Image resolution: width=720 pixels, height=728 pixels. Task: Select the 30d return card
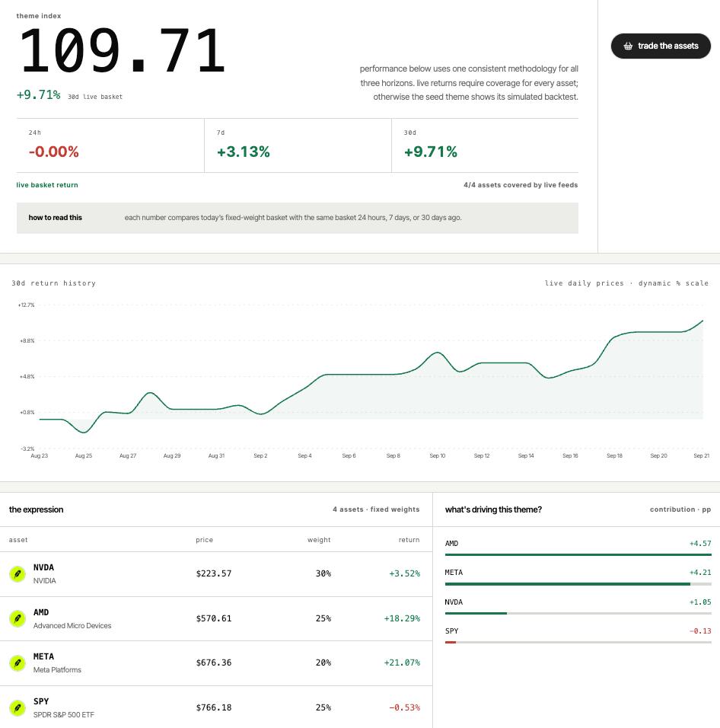click(485, 145)
